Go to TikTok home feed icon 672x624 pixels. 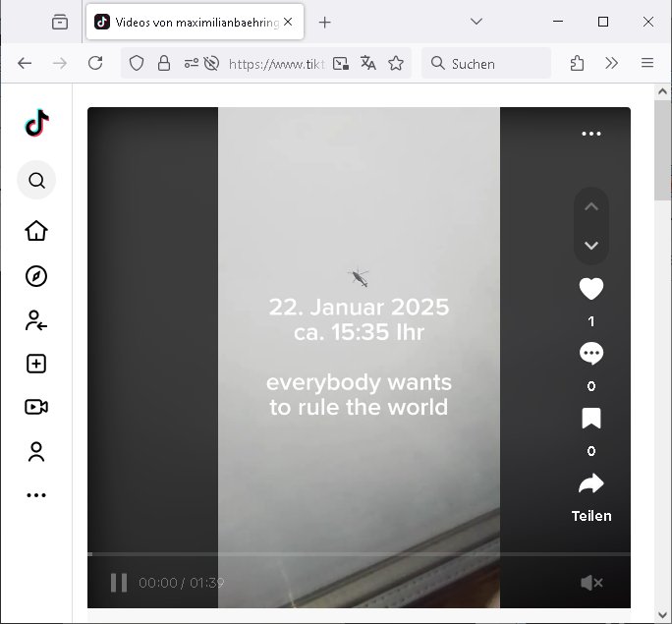click(x=36, y=231)
